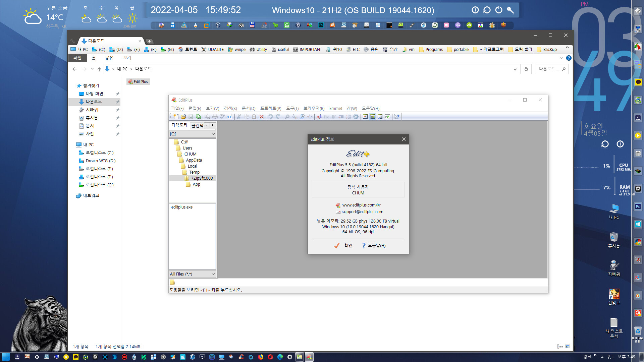The width and height of the screenshot is (644, 362).
Task: Click the Set Font icon in EditPlus
Action: (319, 117)
